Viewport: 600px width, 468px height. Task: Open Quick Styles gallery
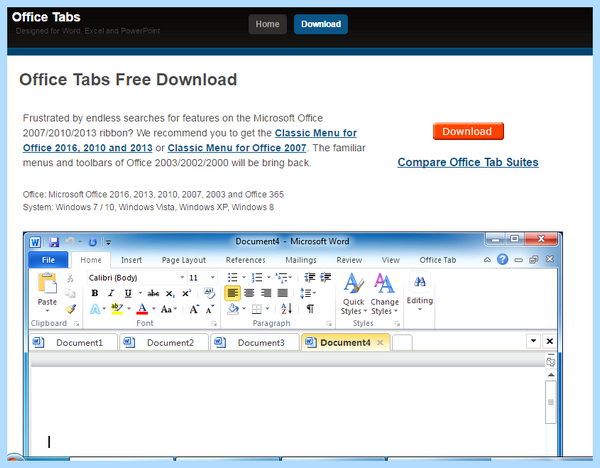click(353, 293)
